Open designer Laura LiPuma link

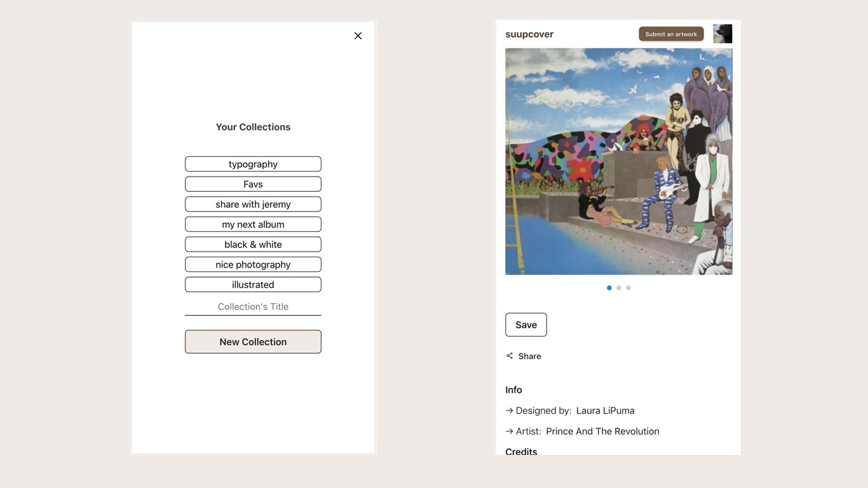606,410
